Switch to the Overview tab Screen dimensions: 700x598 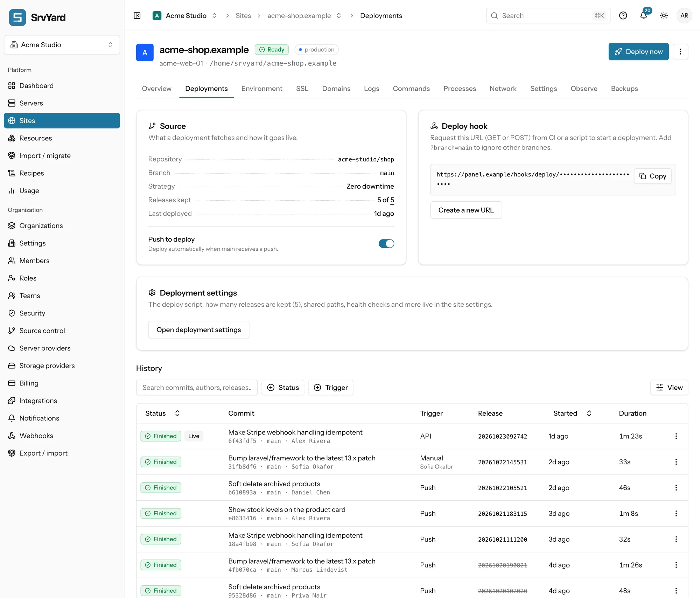coord(156,89)
